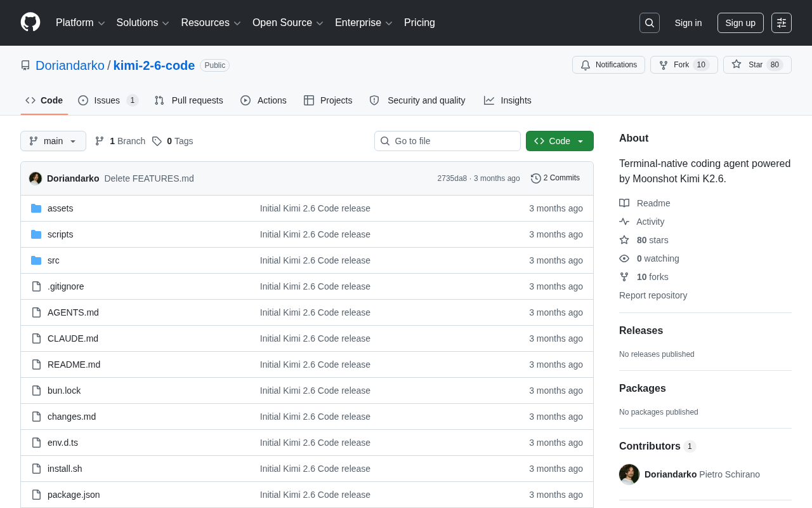Click the fork icon beside 10 forks
Screen dimensions: 812x508
624,277
